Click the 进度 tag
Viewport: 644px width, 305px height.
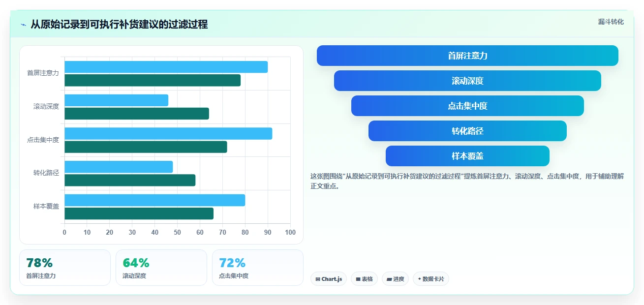pos(395,279)
